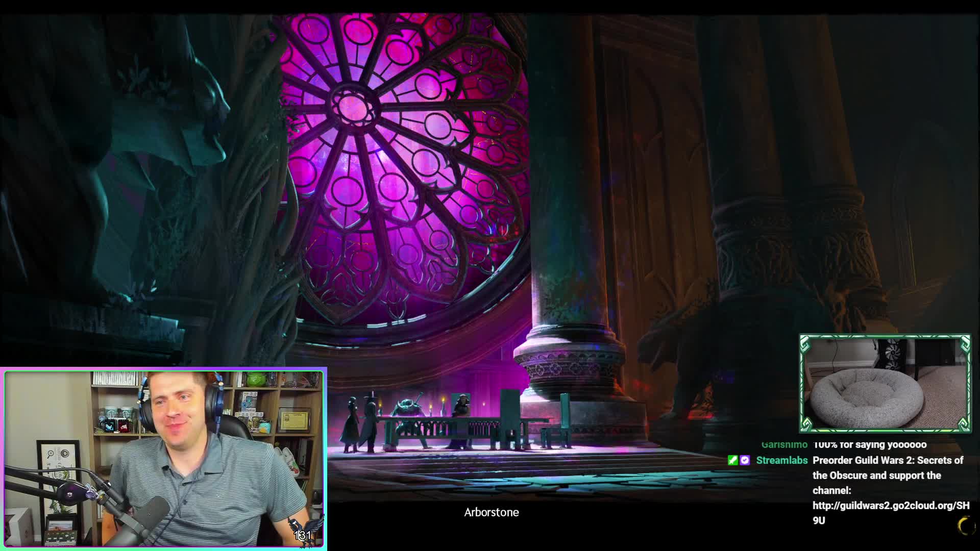The image size is (980, 551).
Task: Click the Garishimo username in chat
Action: 784,444
